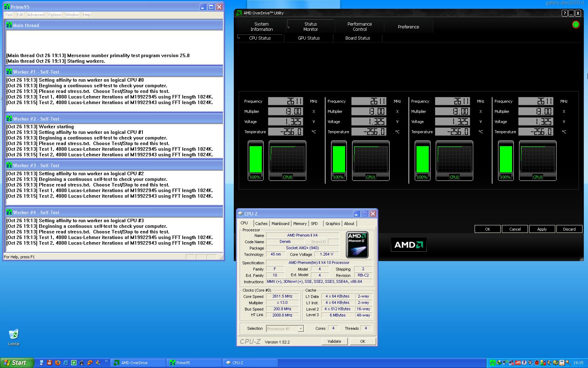
Task: Click the green H quick launch icon
Action: (x=74, y=363)
